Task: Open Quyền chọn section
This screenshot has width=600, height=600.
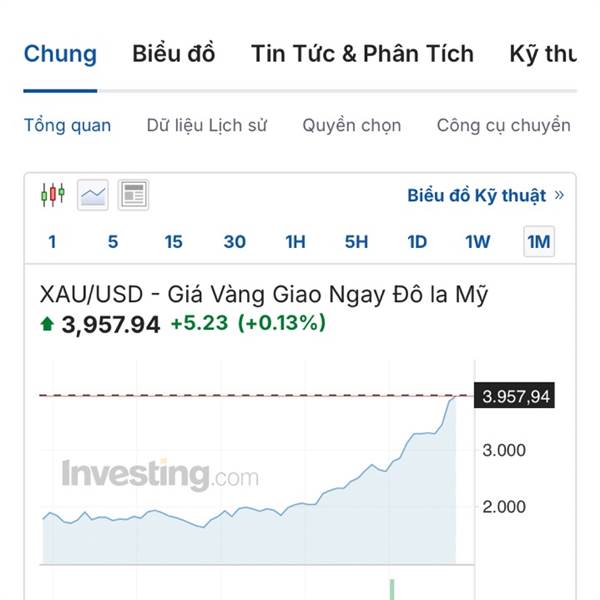Action: click(x=352, y=126)
